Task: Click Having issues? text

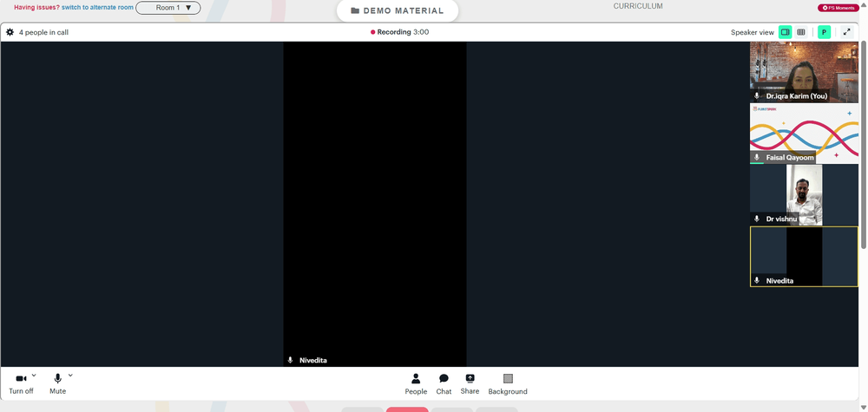Action: click(x=36, y=8)
